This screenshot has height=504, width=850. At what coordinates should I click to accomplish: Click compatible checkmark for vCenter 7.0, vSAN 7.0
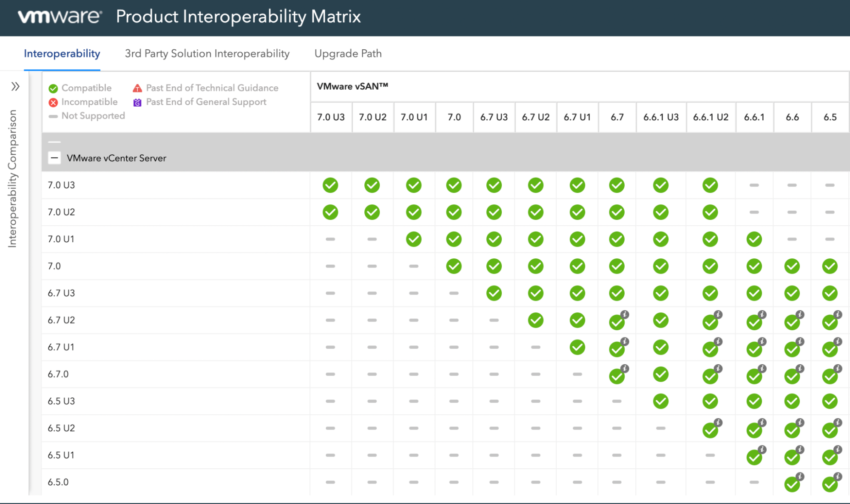[x=454, y=266]
